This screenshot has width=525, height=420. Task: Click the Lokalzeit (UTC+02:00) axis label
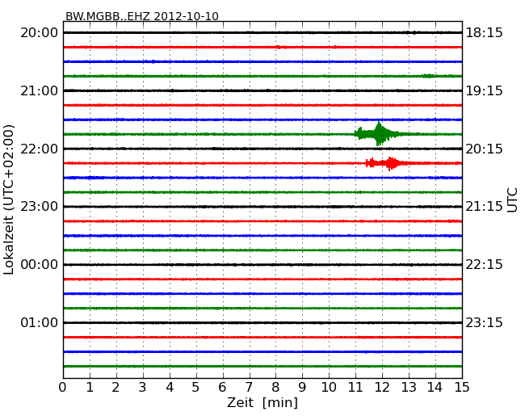tap(9, 199)
